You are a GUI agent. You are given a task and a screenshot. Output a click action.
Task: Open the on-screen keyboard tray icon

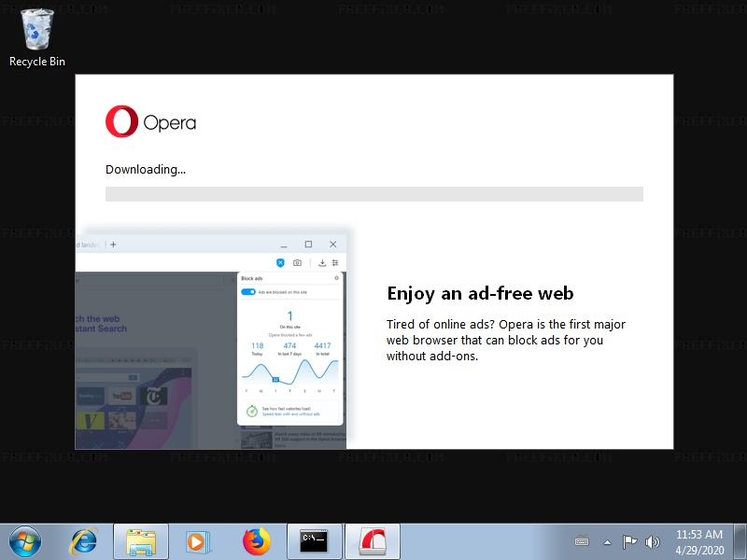582,541
